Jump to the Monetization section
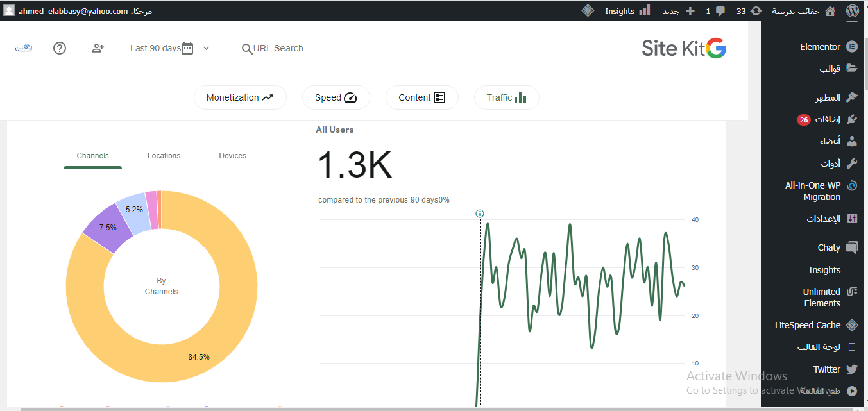Viewport: 868px width, 411px height. point(240,97)
